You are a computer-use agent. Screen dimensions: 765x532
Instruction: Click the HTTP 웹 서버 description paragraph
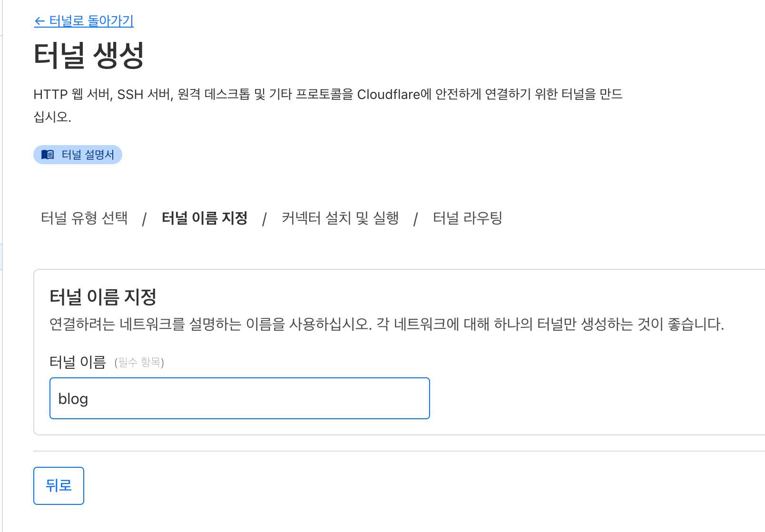(328, 105)
